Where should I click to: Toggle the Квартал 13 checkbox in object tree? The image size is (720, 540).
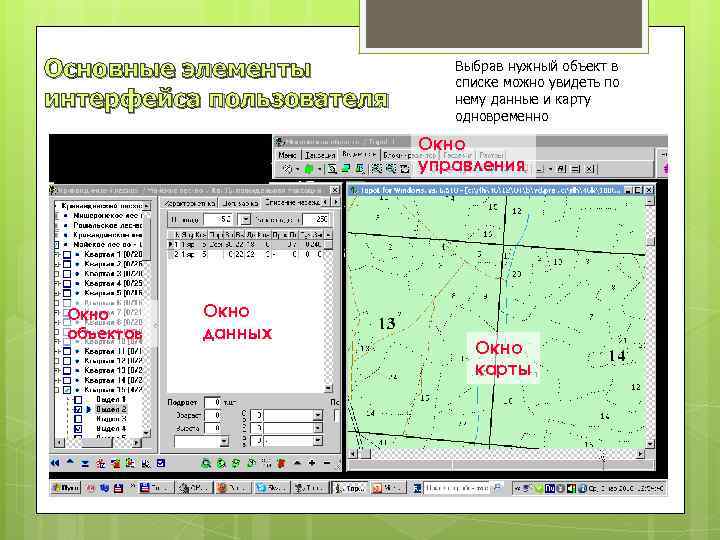(x=67, y=371)
